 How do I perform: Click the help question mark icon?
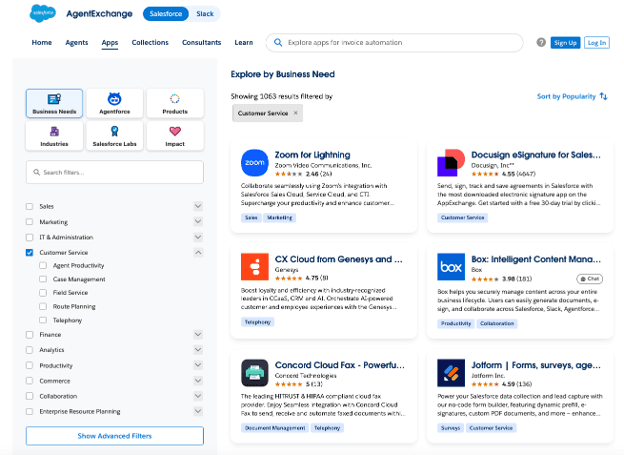(541, 42)
